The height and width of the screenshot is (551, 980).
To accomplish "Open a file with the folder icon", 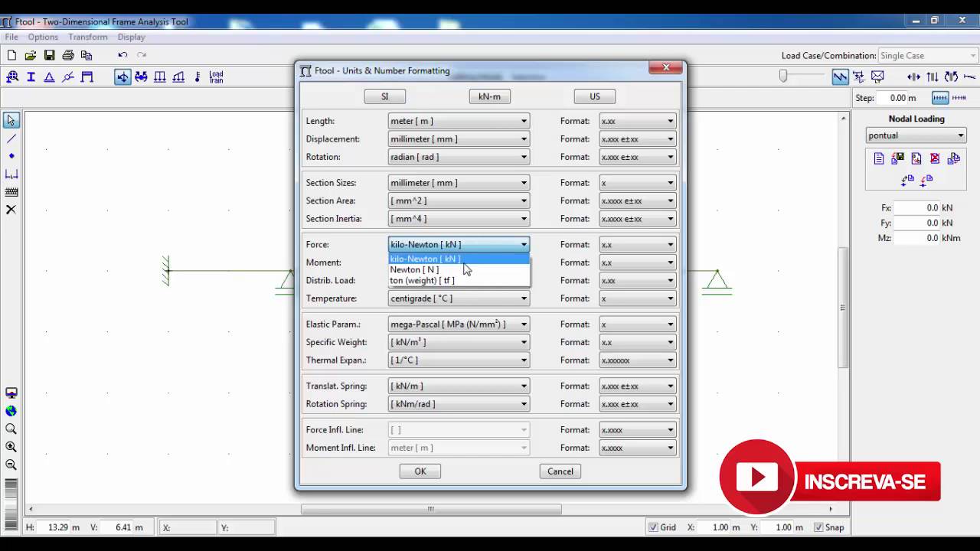I will coord(31,55).
